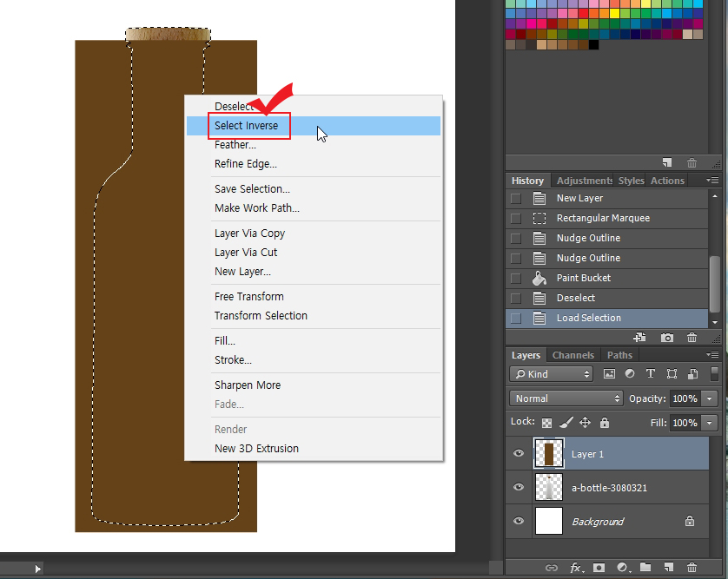This screenshot has width=728, height=579.
Task: Open Layers panel flyout menu
Action: [712, 354]
